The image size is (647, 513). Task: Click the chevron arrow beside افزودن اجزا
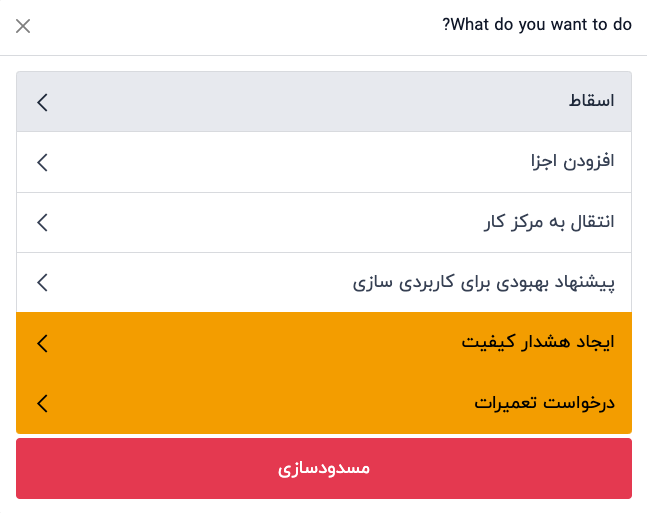pos(42,162)
